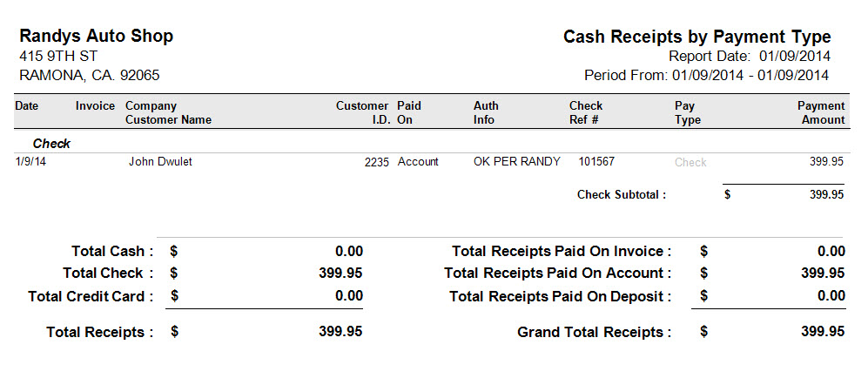
Task: Click the OK PER RANDY auth info
Action: tap(517, 162)
